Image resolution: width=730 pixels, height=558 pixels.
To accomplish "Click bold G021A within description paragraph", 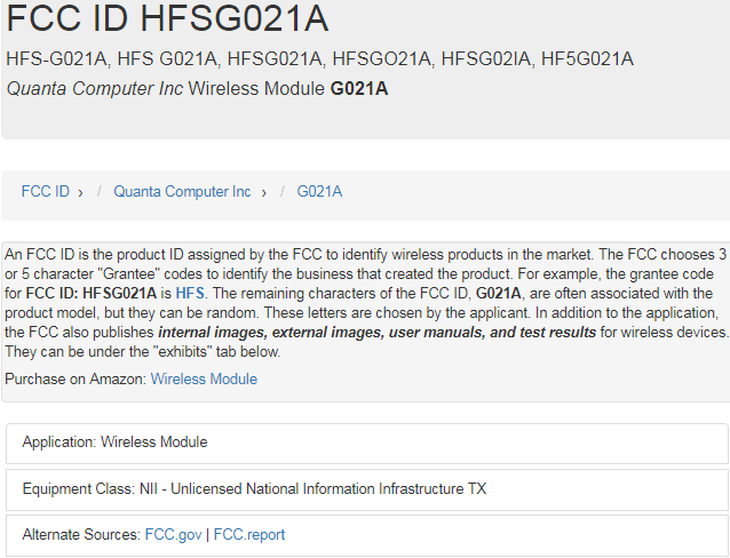I will [x=498, y=293].
